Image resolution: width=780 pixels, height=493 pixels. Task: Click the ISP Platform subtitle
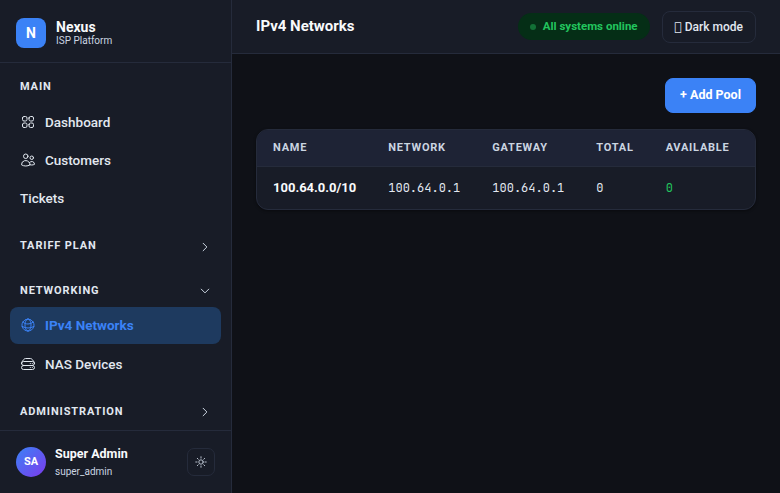84,40
